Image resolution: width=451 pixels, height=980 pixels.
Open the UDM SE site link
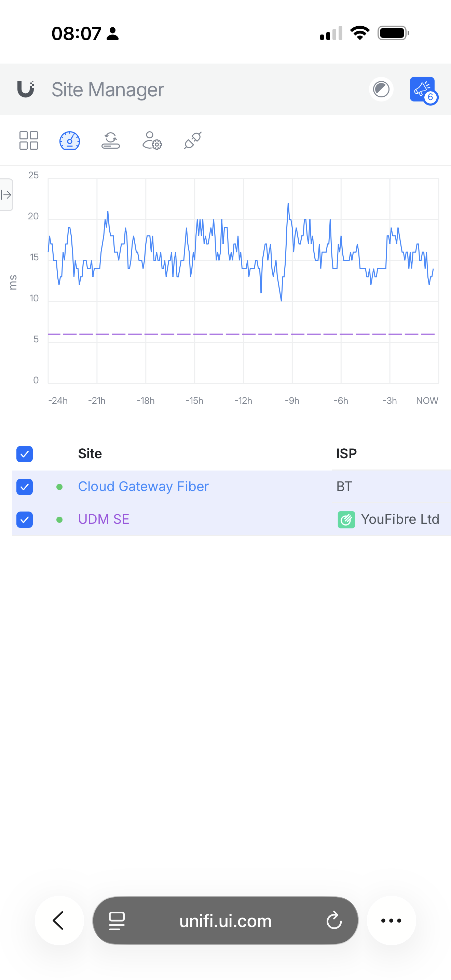pos(104,519)
